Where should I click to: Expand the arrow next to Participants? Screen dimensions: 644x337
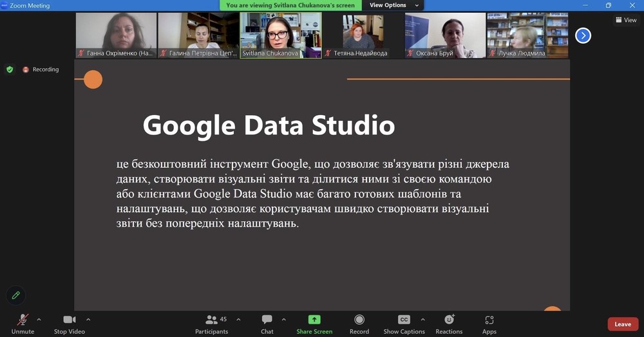pos(238,319)
